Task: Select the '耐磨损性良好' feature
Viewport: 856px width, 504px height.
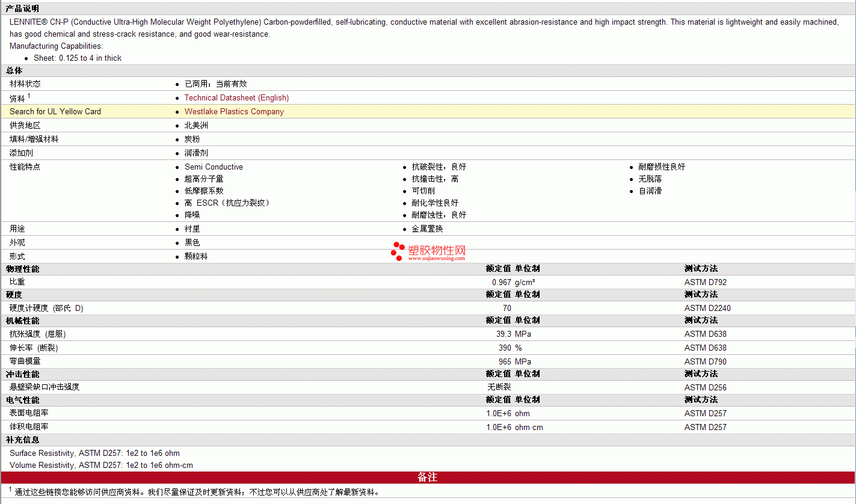Action: [662, 167]
